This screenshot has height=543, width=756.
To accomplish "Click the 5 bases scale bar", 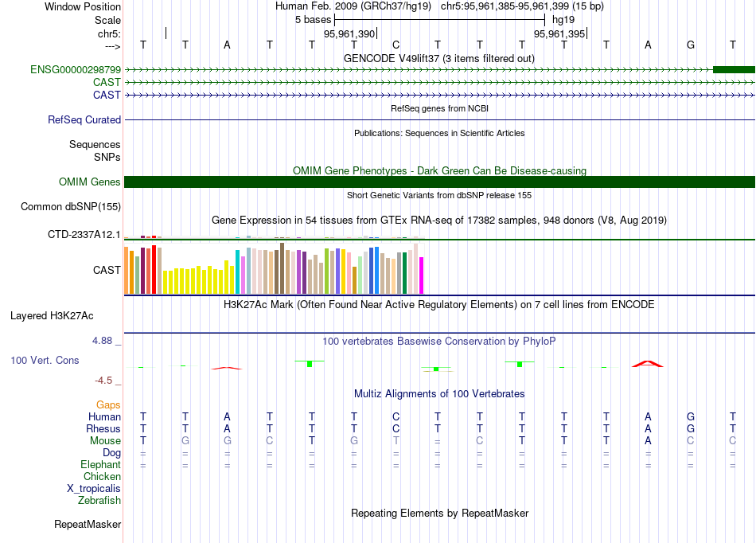I will point(439,20).
